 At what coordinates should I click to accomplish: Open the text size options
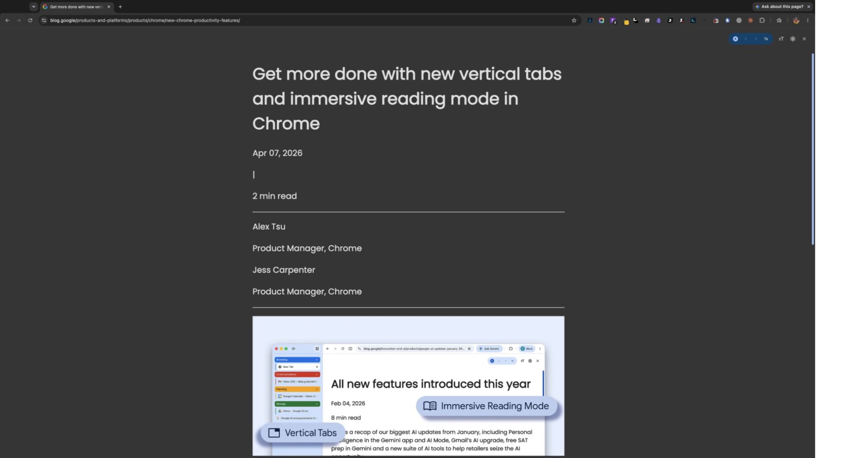[781, 39]
